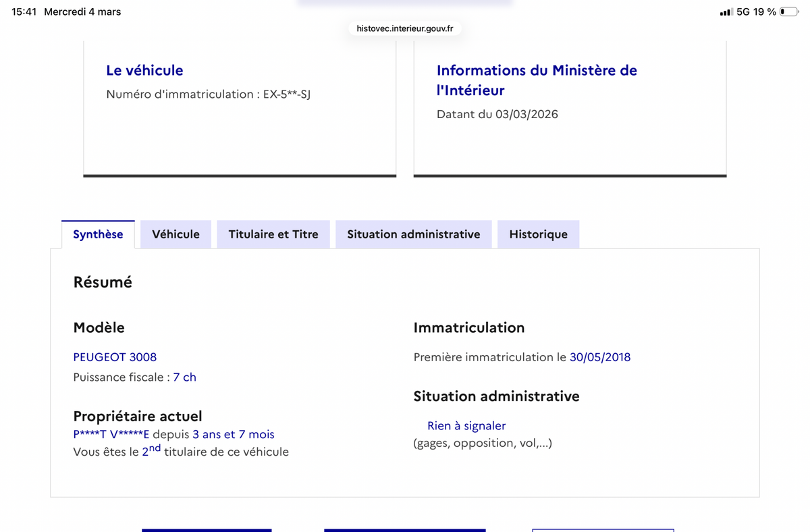Click the first registration date 30/05/2018
This screenshot has height=532, width=810.
[600, 357]
